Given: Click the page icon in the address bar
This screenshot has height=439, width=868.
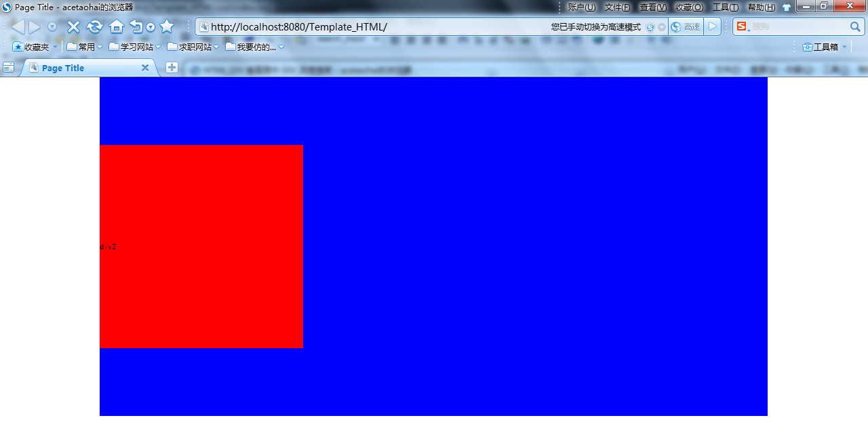Looking at the screenshot, I should pyautogui.click(x=203, y=27).
